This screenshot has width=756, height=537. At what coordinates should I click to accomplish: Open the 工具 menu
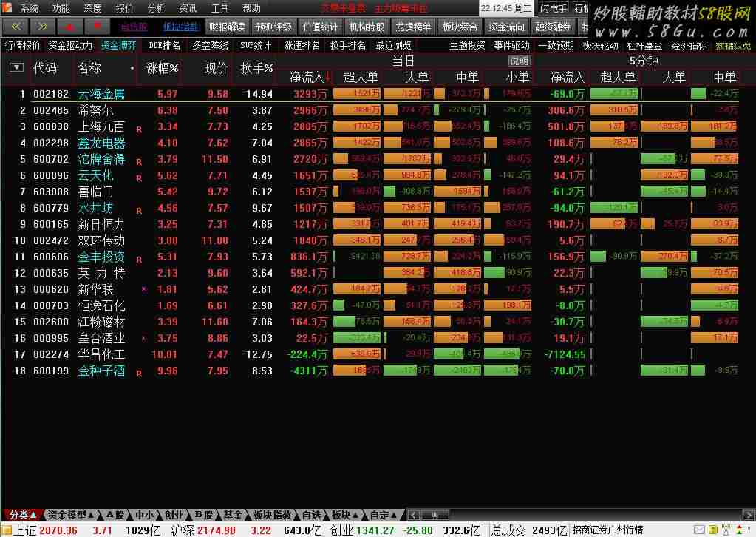pos(219,8)
